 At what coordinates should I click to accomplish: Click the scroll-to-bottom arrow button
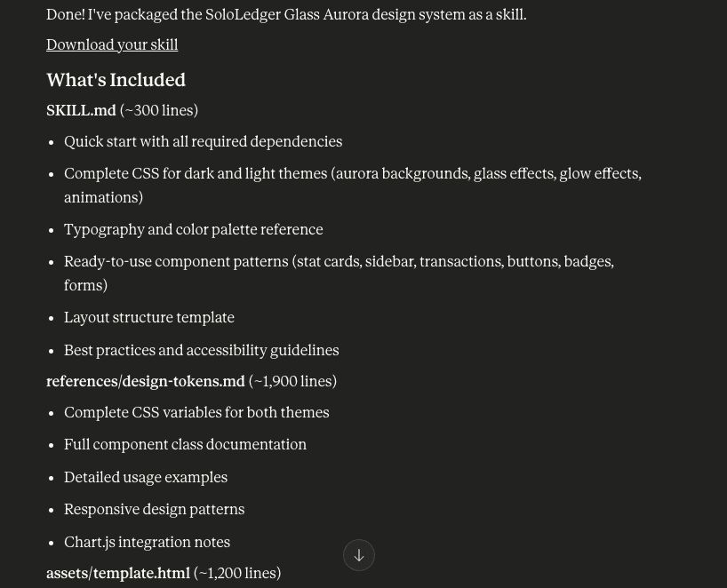(359, 555)
